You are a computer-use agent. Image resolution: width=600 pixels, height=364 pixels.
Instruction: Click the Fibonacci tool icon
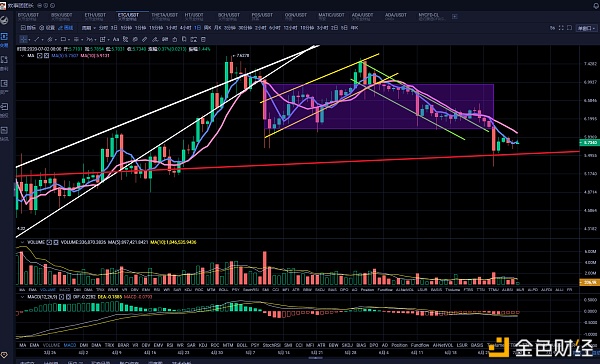click(x=90, y=39)
